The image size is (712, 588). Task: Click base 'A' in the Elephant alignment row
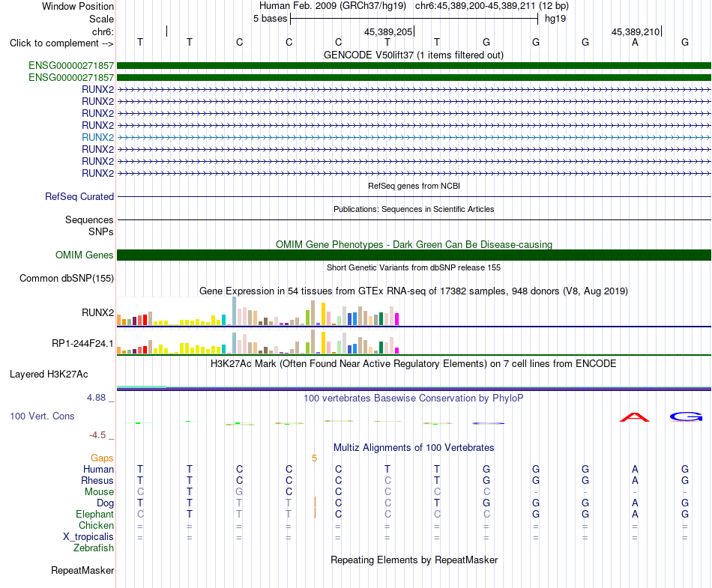coord(635,514)
